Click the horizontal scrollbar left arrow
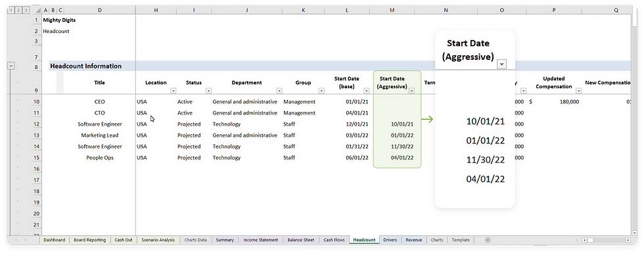This screenshot has height=254, width=644. pyautogui.click(x=585, y=240)
